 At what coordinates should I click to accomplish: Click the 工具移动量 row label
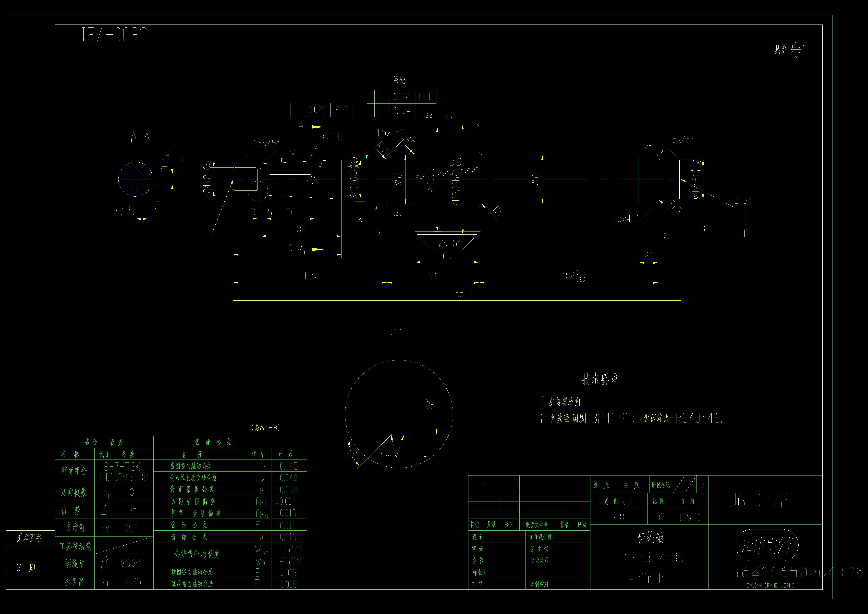76,546
